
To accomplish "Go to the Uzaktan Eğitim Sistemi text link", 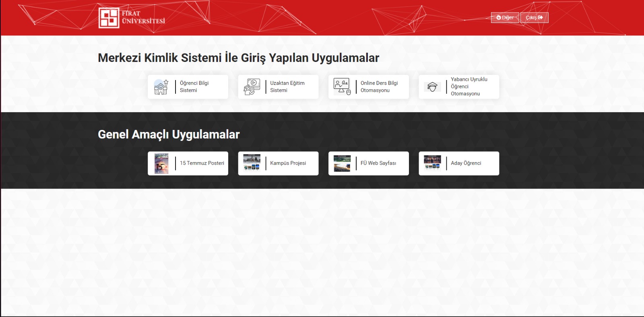I will click(287, 86).
